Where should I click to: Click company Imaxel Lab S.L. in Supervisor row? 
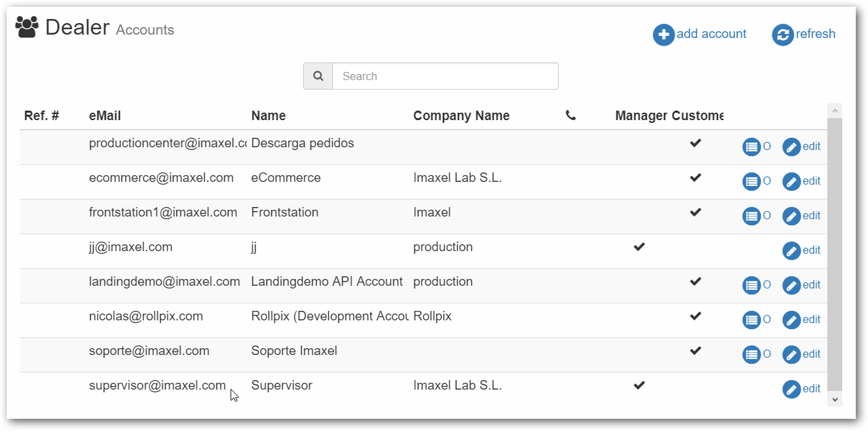[x=458, y=386]
